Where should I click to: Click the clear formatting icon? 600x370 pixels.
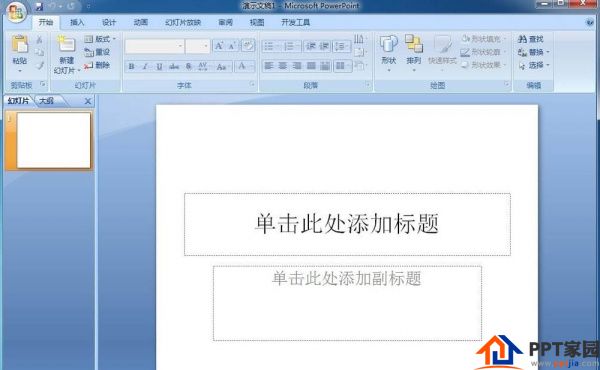tap(248, 46)
